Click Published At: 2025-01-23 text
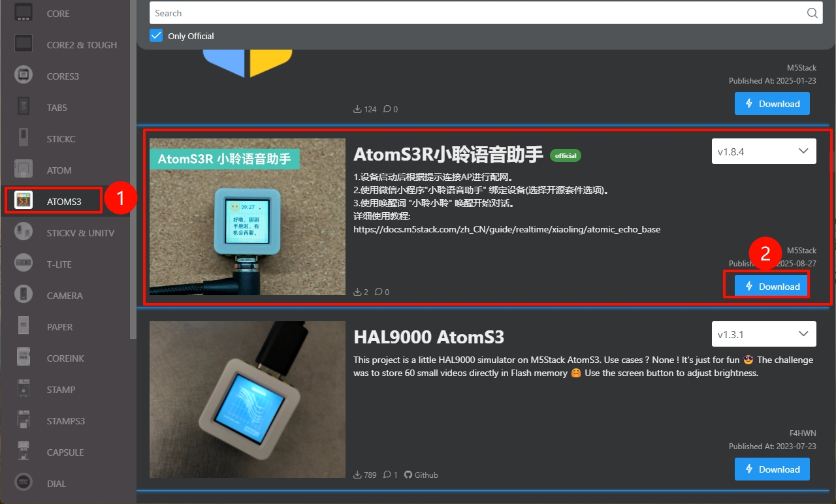This screenshot has height=504, width=836. [773, 81]
